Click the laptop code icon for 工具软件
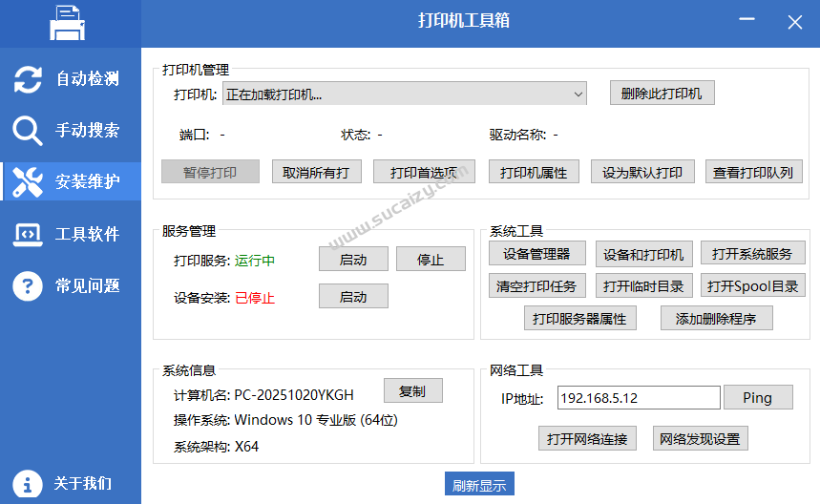Screen dimensions: 820x504 point(28,235)
